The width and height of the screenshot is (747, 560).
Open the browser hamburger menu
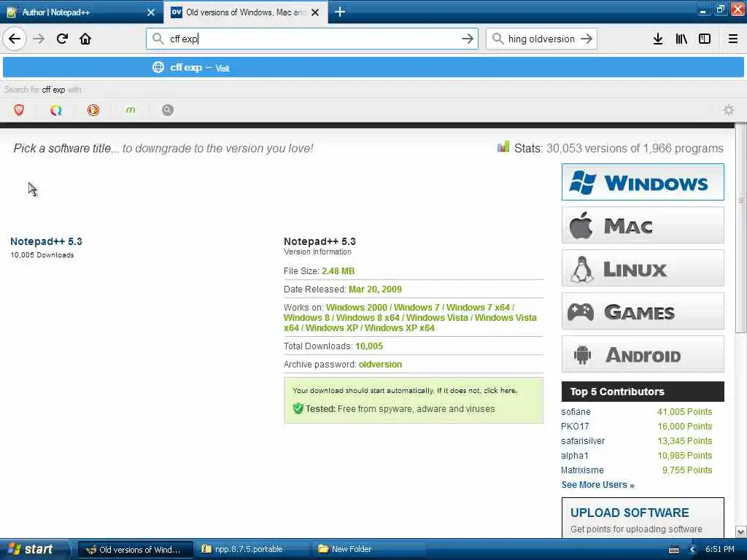(732, 39)
